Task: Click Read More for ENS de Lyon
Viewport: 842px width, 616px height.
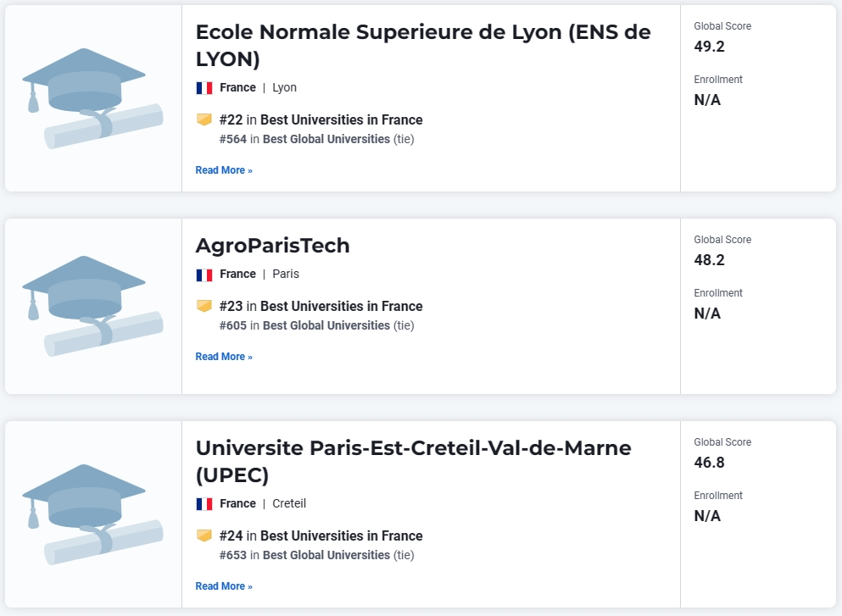Action: pyautogui.click(x=224, y=170)
